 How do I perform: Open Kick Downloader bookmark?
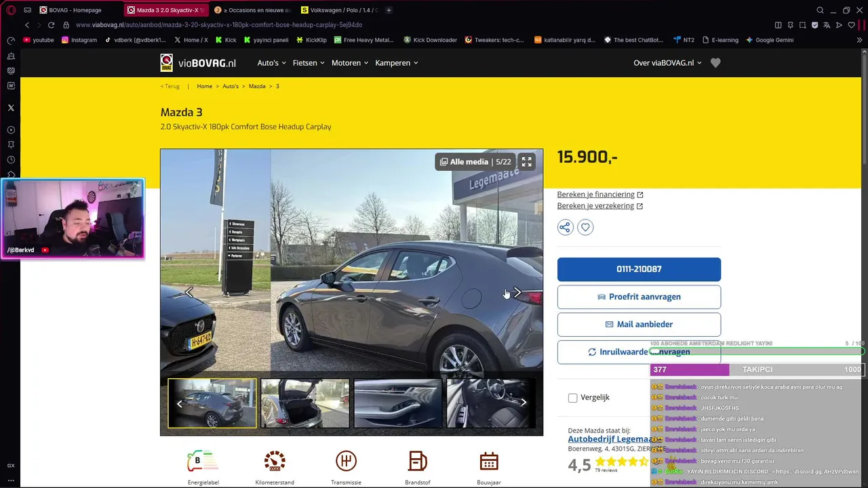click(431, 40)
